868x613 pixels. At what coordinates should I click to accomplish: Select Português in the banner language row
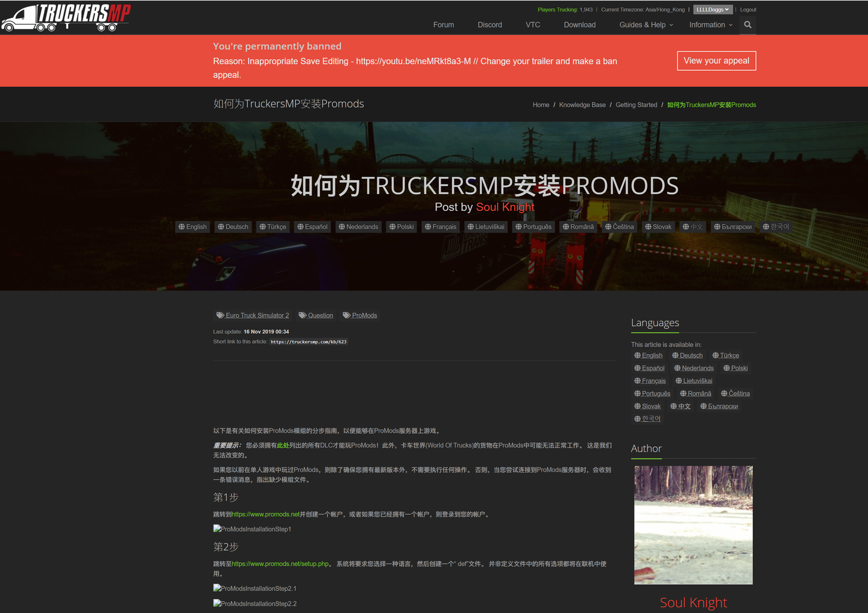(x=533, y=227)
